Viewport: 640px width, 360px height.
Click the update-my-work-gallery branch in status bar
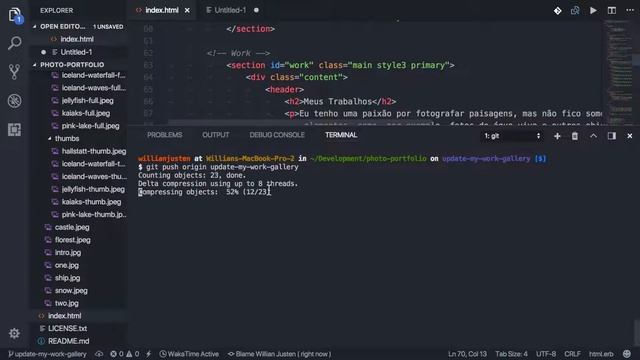[x=47, y=354]
